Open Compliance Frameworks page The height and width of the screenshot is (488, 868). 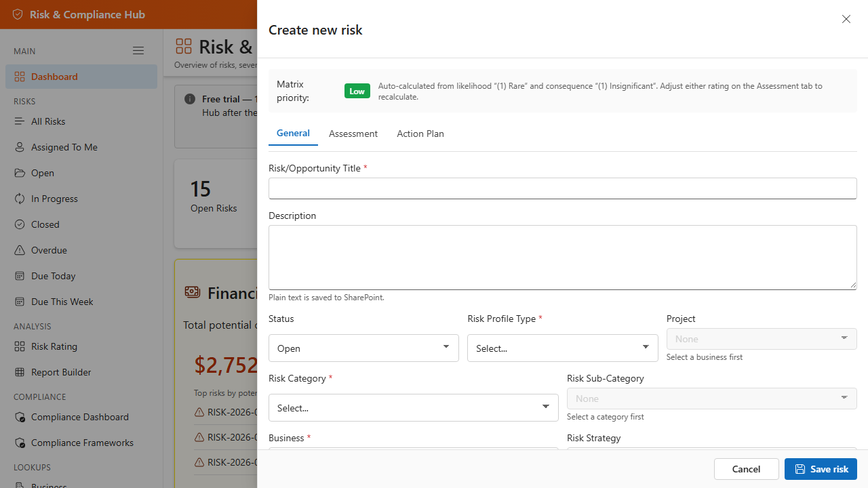tap(81, 443)
